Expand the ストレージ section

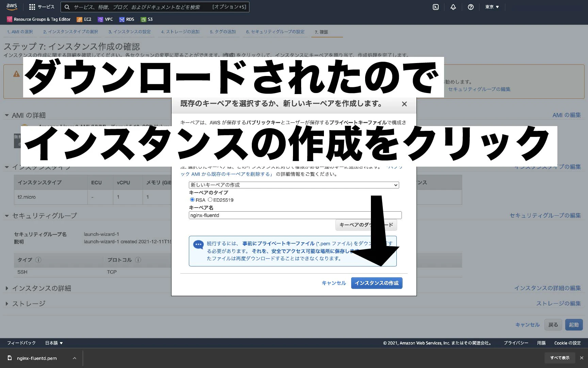6,304
